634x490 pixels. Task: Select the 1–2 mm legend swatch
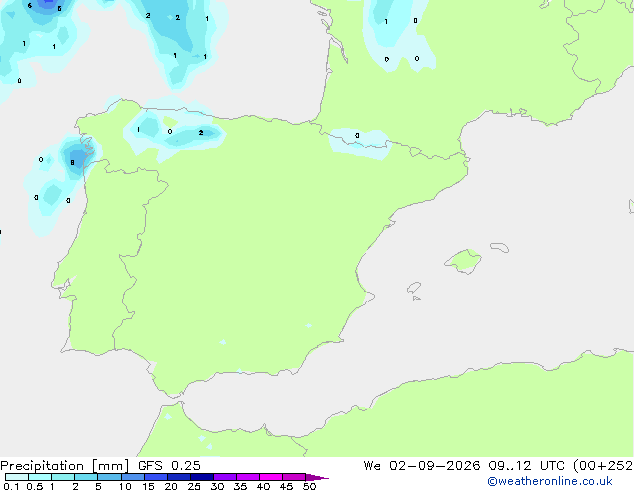[x=63, y=477]
